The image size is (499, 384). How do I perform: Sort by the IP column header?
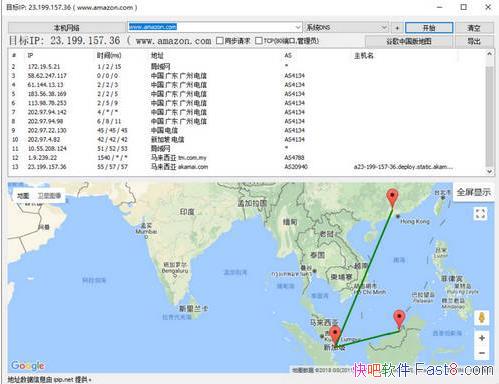point(30,55)
